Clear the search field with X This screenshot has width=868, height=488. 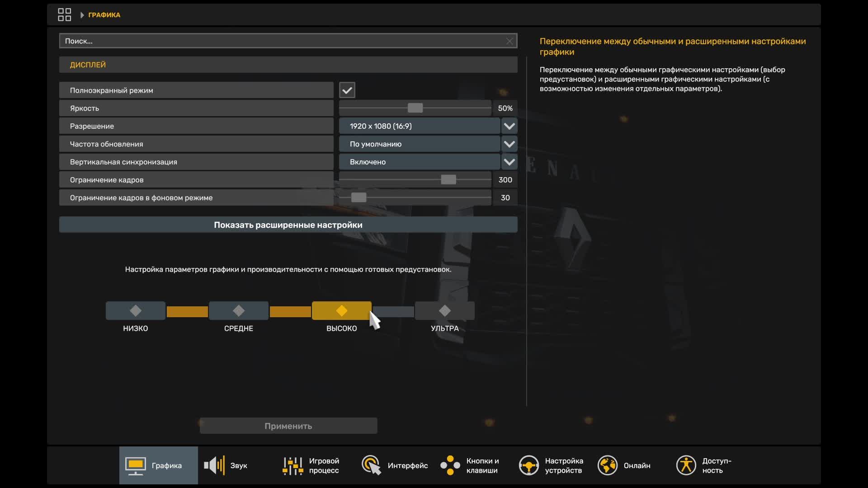point(509,41)
